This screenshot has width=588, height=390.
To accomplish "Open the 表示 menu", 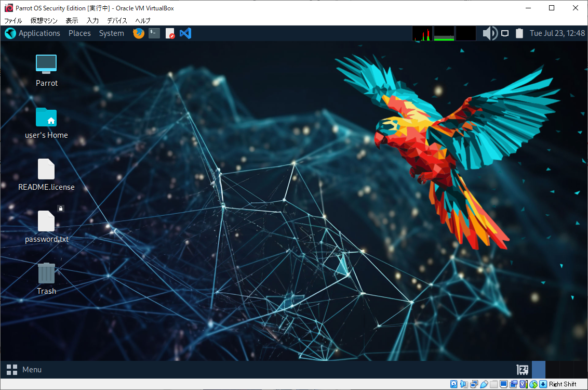I will (x=72, y=21).
